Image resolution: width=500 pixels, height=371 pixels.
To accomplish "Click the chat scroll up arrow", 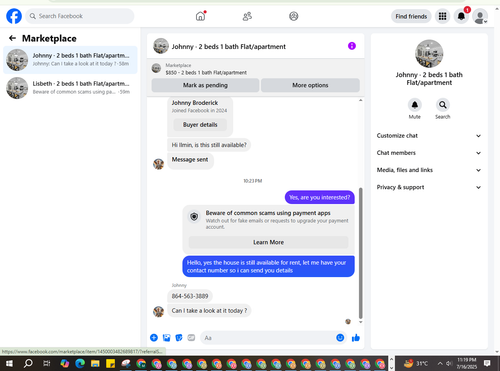I will pos(360,100).
